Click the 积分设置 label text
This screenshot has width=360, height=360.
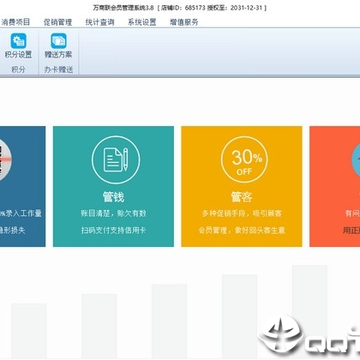pos(18,55)
